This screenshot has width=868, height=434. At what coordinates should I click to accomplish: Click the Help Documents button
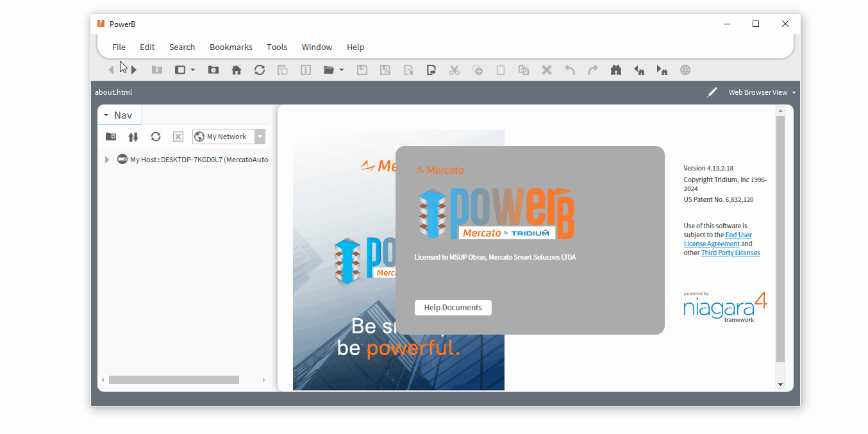(x=453, y=308)
